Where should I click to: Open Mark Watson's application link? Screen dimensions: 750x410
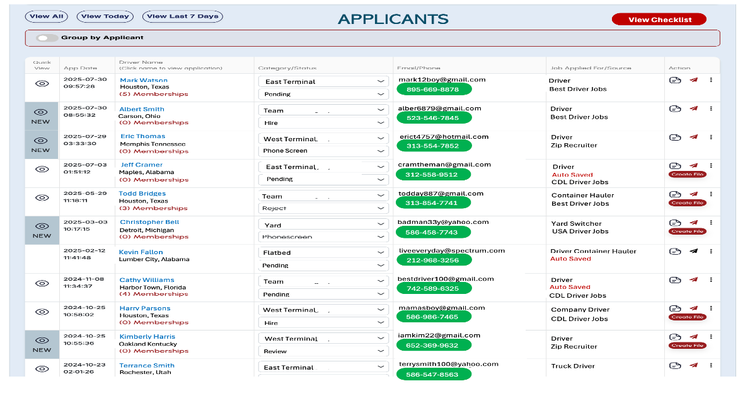[x=143, y=80]
